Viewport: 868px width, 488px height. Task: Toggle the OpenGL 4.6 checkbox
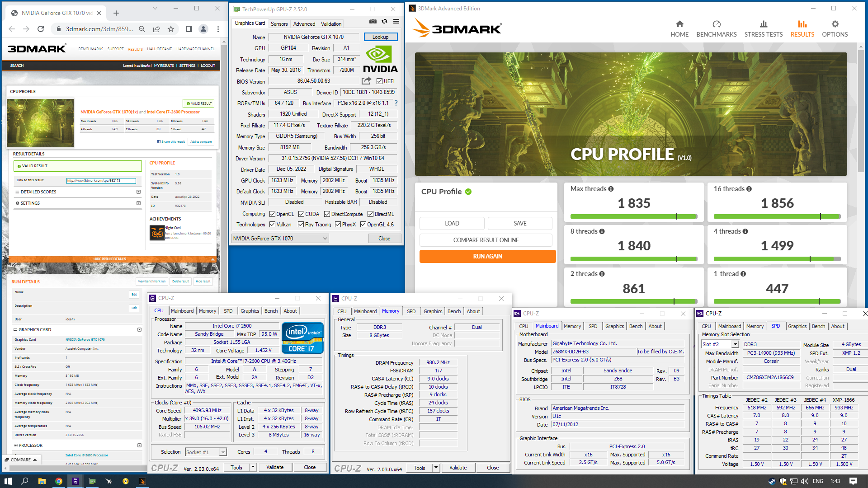click(x=363, y=225)
